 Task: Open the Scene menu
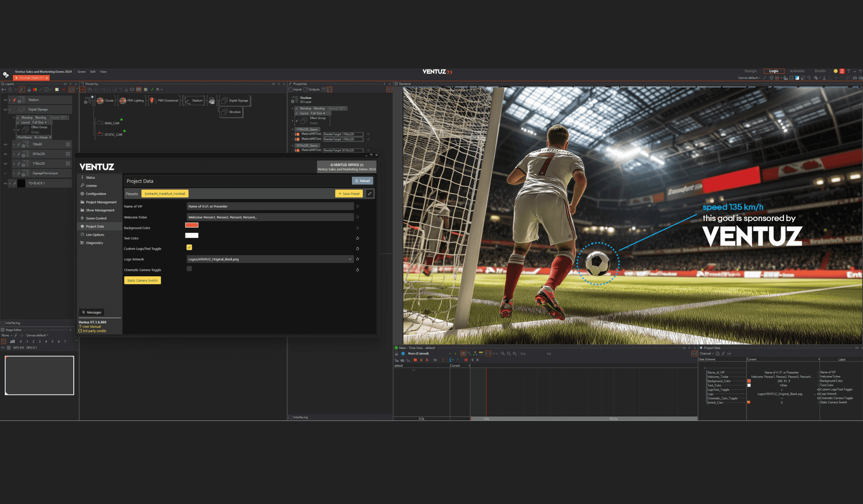click(x=81, y=72)
